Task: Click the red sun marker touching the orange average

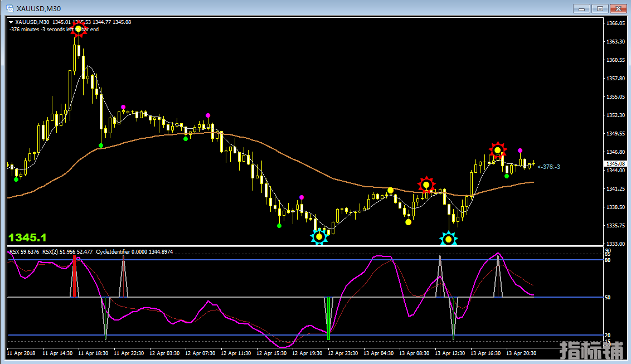Action: point(426,185)
